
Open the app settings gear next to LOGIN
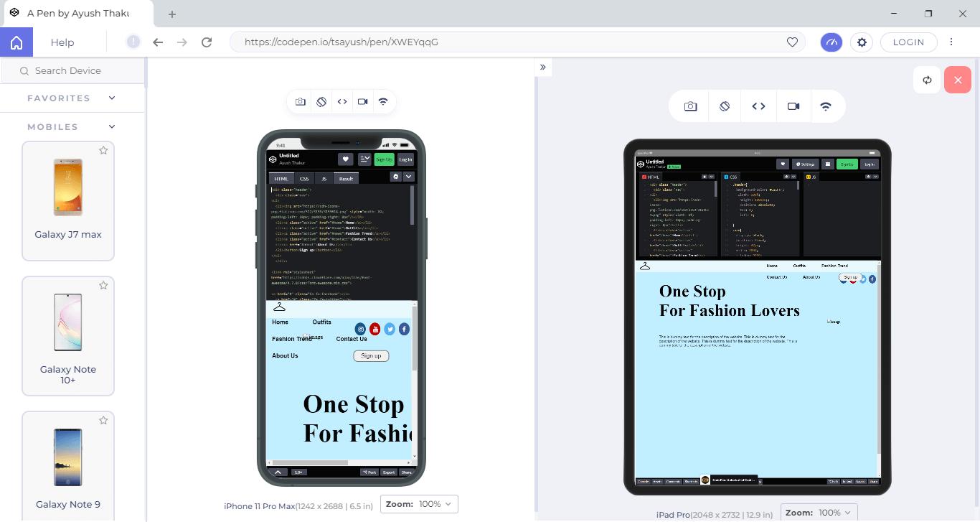(x=861, y=42)
